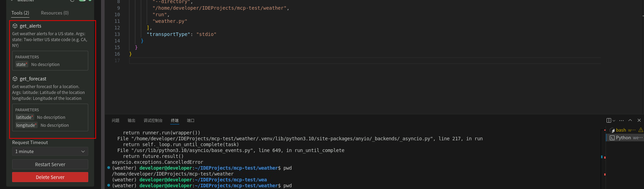Viewport: 644px width, 189px height.
Task: Click empty line 17 in the editor
Action: coord(277,61)
